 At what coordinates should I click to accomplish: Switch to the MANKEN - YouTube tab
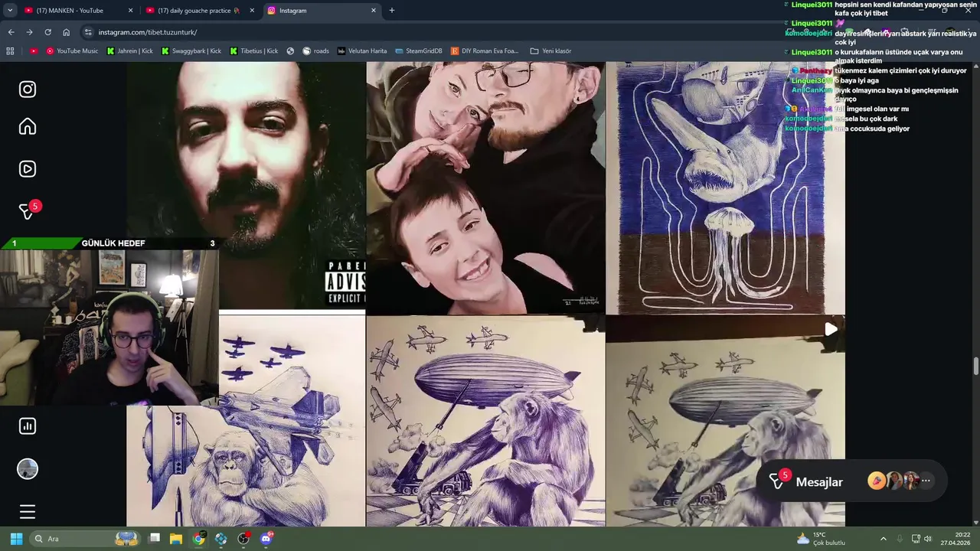point(79,11)
